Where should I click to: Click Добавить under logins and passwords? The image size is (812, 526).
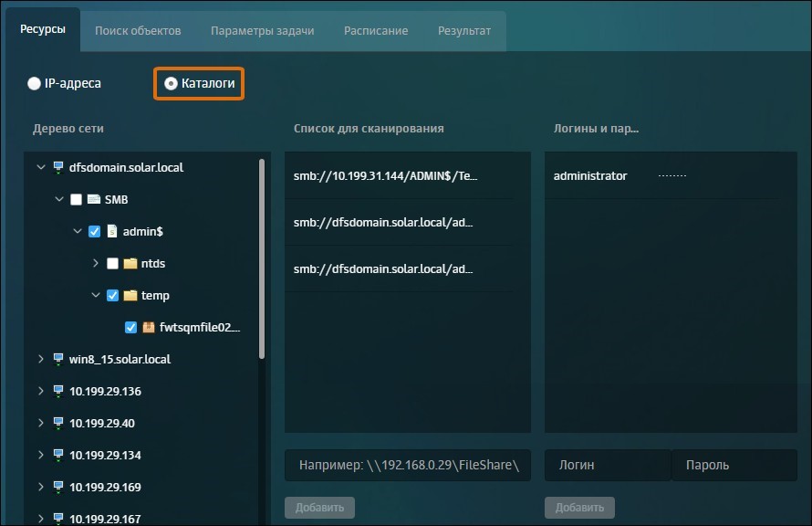(579, 508)
